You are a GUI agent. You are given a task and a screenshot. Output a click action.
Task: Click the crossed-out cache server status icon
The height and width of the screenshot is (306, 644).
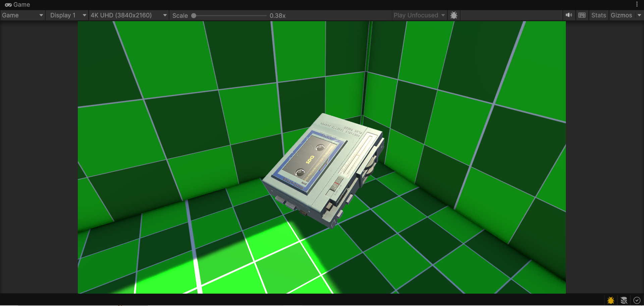tap(624, 300)
